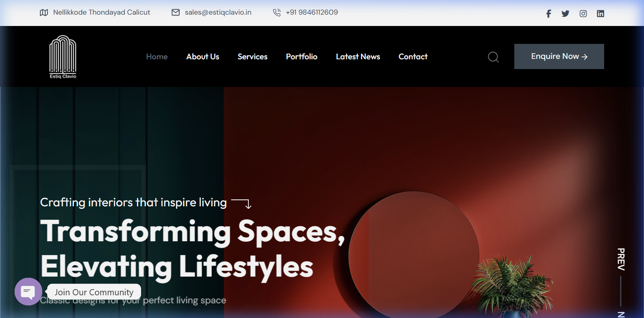Open the Latest News menu
644x318 pixels.
coord(358,57)
